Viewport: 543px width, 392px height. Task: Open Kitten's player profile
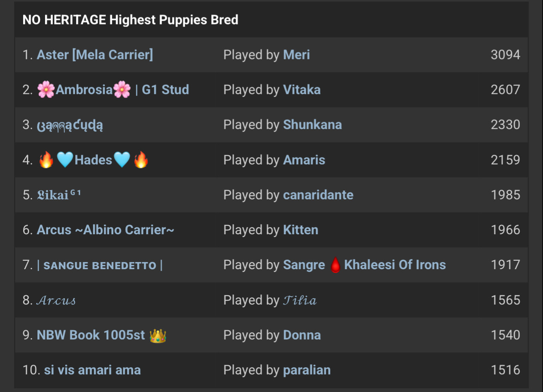coord(301,230)
